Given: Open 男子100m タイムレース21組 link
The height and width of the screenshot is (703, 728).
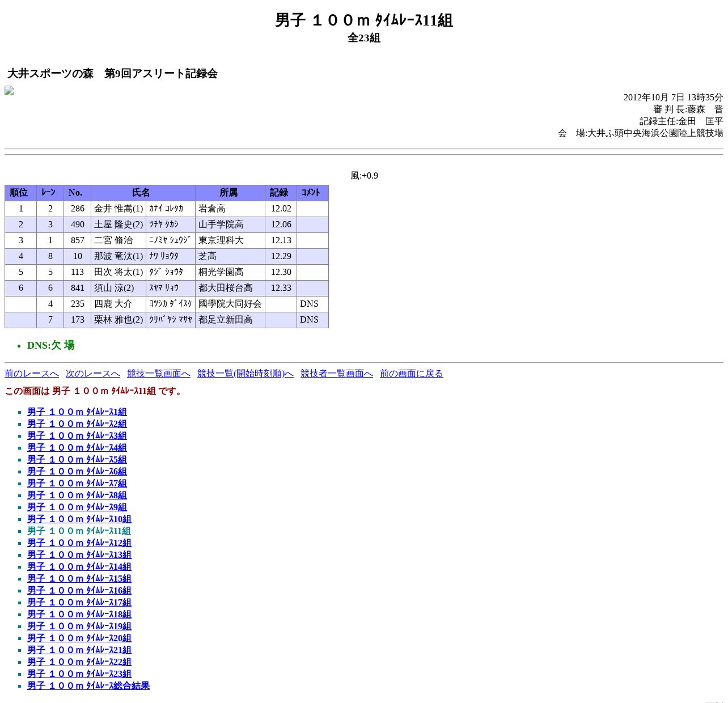Looking at the screenshot, I should pos(79,650).
